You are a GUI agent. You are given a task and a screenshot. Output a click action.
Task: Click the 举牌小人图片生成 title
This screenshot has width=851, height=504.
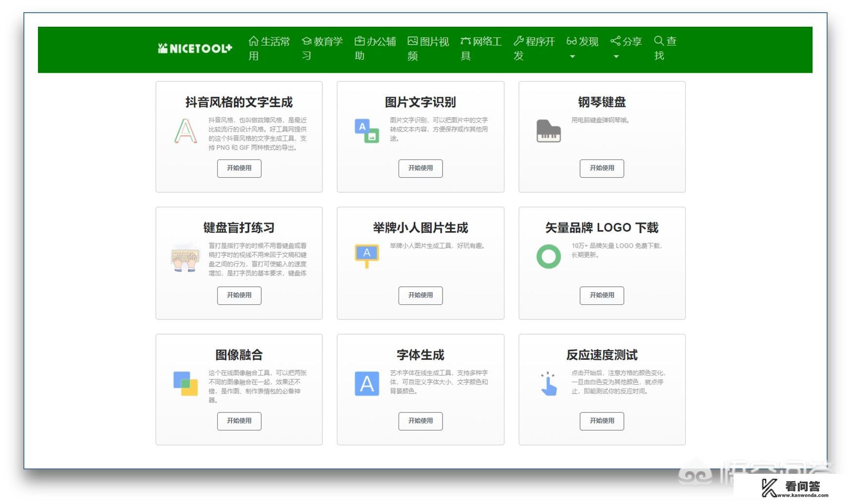(421, 228)
